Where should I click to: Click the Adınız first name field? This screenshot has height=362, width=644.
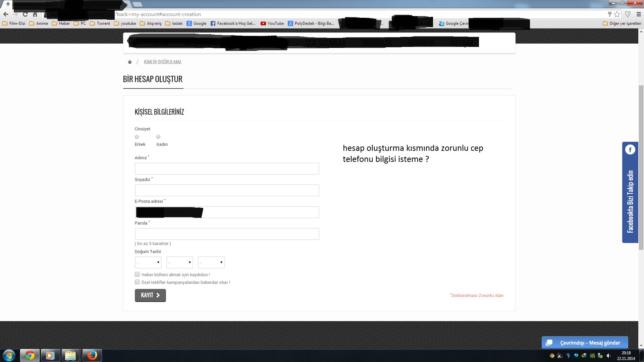(227, 169)
